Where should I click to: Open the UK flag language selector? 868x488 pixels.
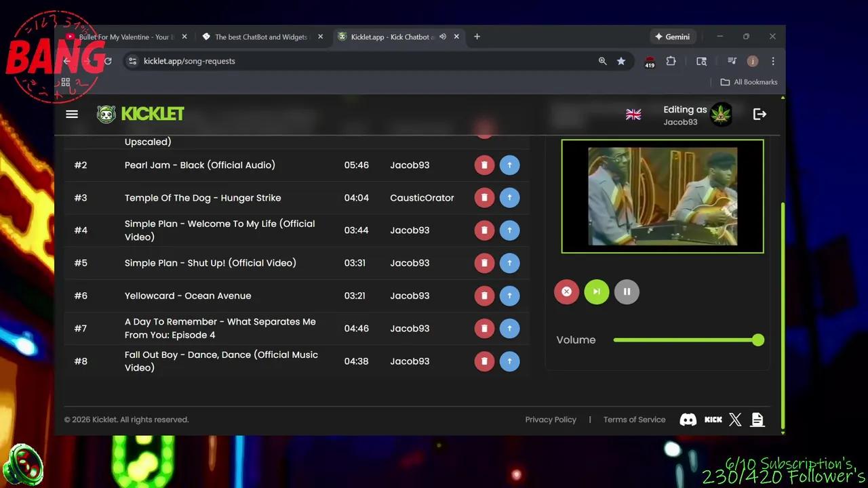click(633, 115)
